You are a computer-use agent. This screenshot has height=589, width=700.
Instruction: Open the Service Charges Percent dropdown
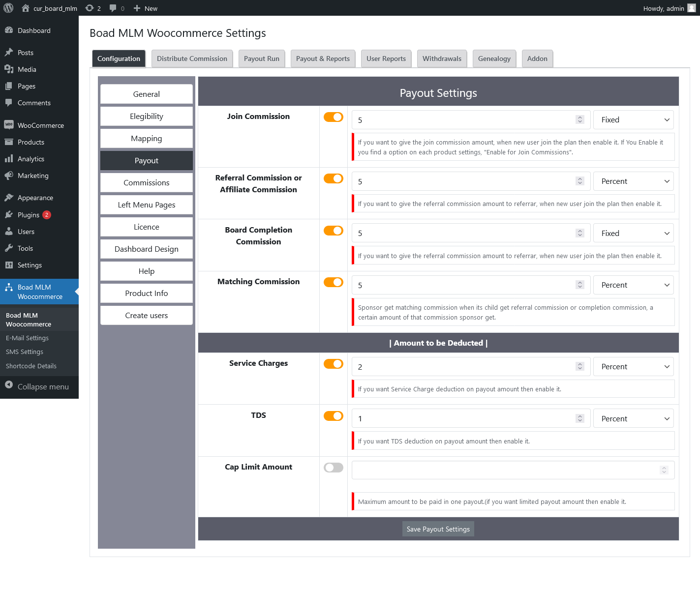633,366
